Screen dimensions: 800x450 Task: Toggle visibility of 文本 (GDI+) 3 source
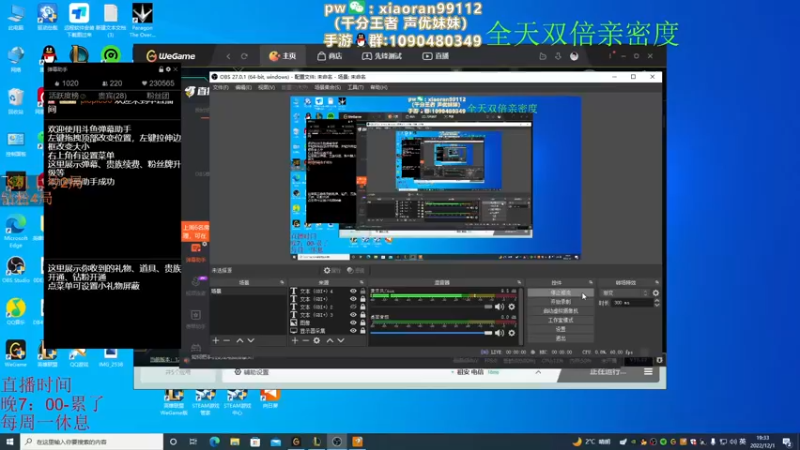point(353,315)
